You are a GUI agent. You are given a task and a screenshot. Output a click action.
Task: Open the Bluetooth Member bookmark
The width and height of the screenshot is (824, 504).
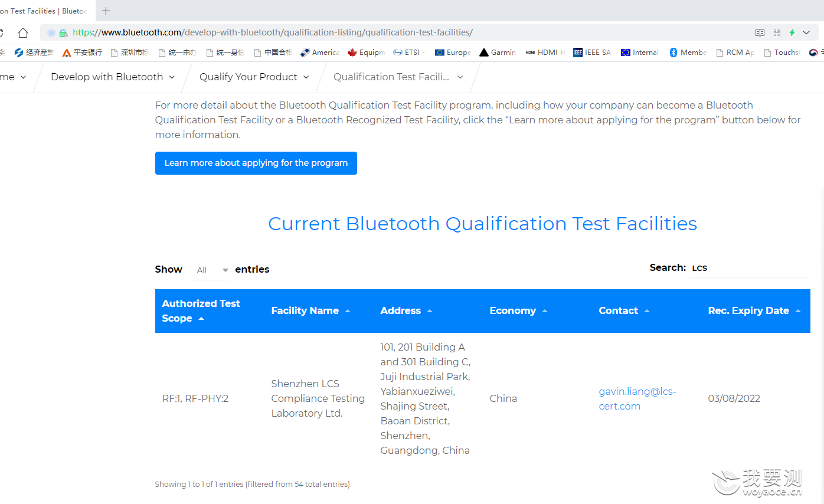(688, 53)
